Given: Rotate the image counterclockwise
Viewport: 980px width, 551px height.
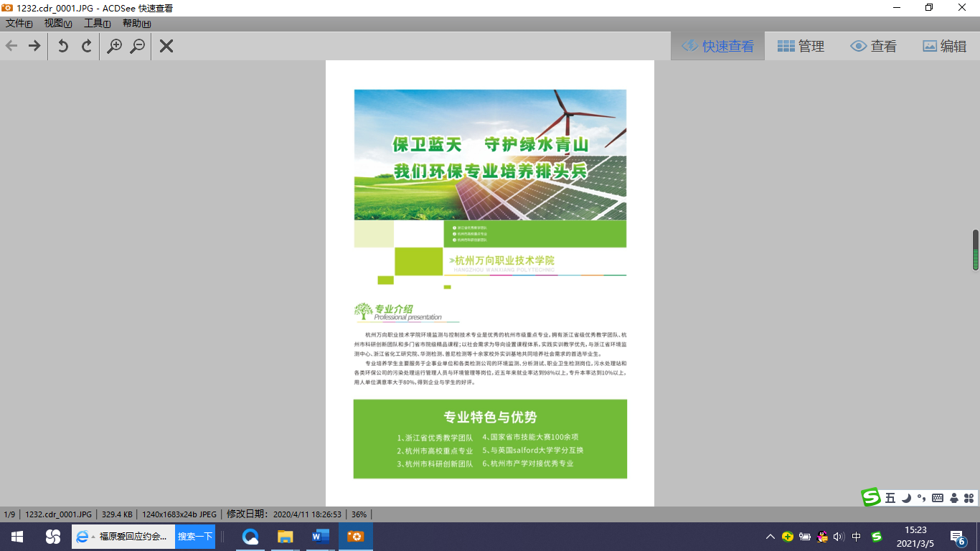Looking at the screenshot, I should tap(63, 46).
